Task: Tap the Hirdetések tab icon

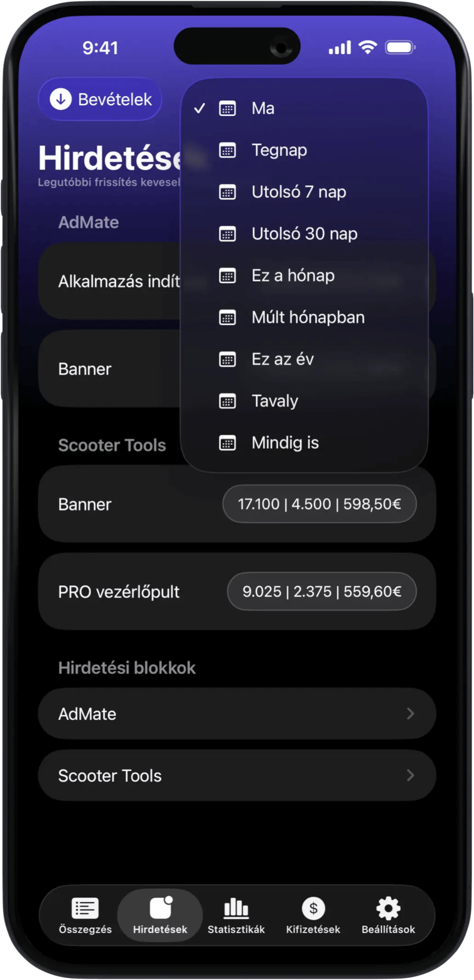Action: pos(160,908)
